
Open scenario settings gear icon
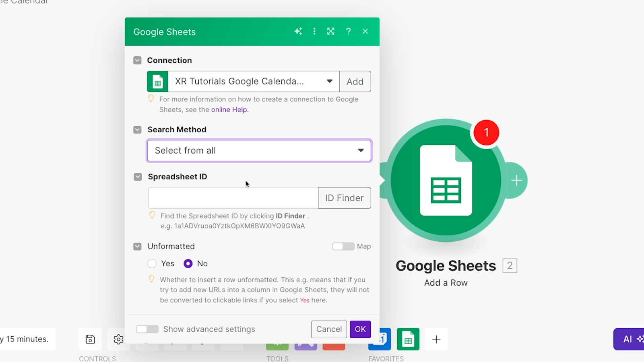pyautogui.click(x=118, y=339)
